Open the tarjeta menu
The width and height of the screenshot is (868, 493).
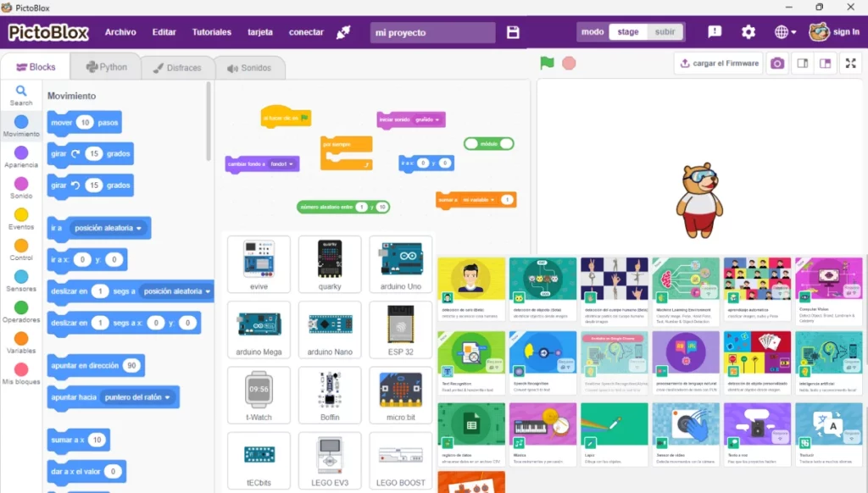(x=260, y=32)
